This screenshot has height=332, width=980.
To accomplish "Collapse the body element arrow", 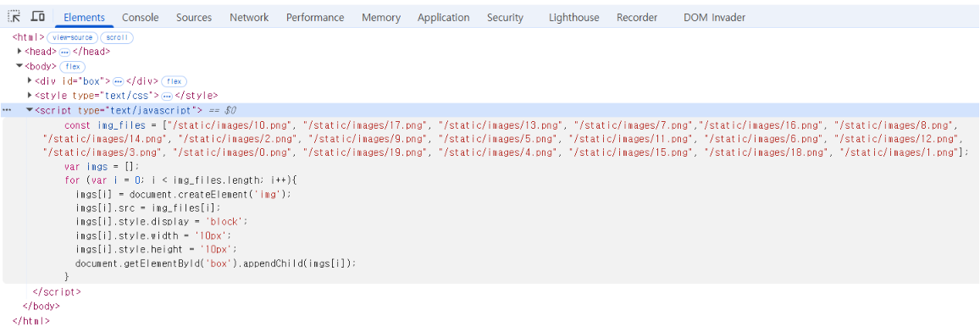I will pyautogui.click(x=20, y=66).
